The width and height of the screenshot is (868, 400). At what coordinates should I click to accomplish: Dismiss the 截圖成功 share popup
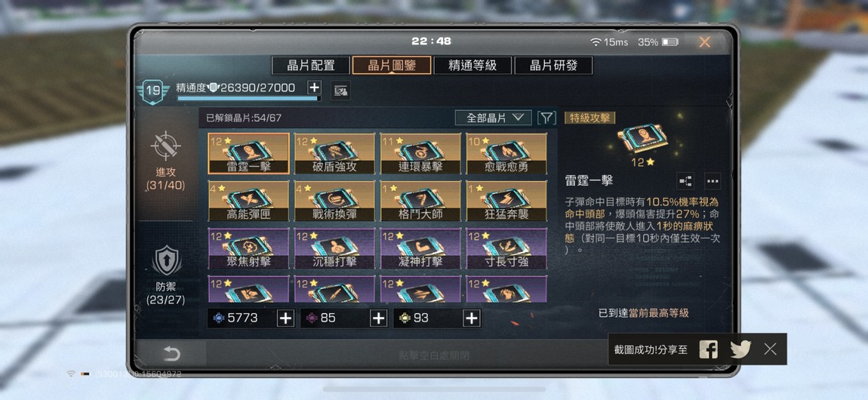click(x=770, y=349)
